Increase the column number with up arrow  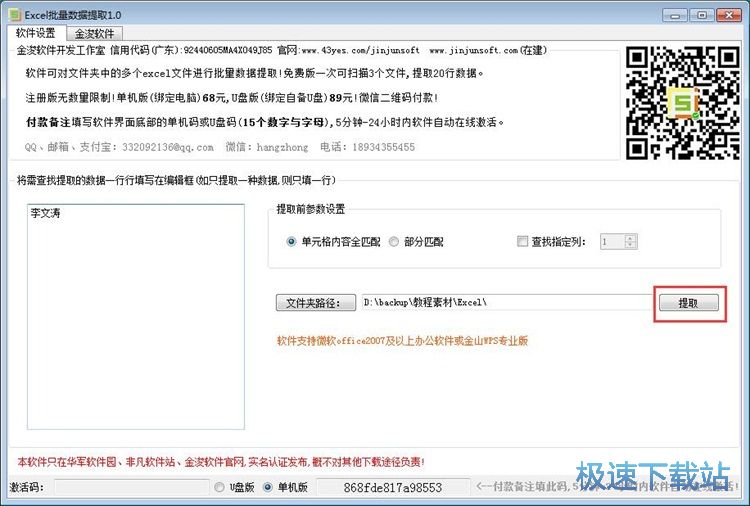[x=631, y=238]
